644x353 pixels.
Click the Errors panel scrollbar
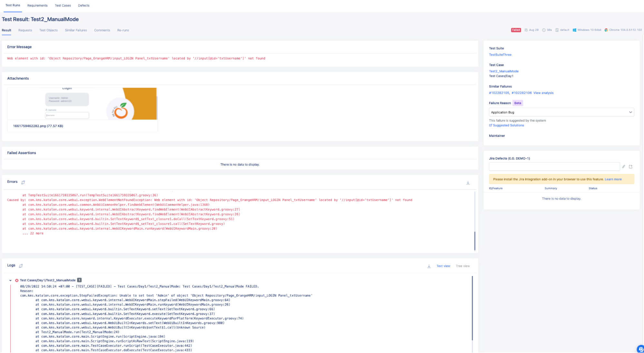point(475,240)
